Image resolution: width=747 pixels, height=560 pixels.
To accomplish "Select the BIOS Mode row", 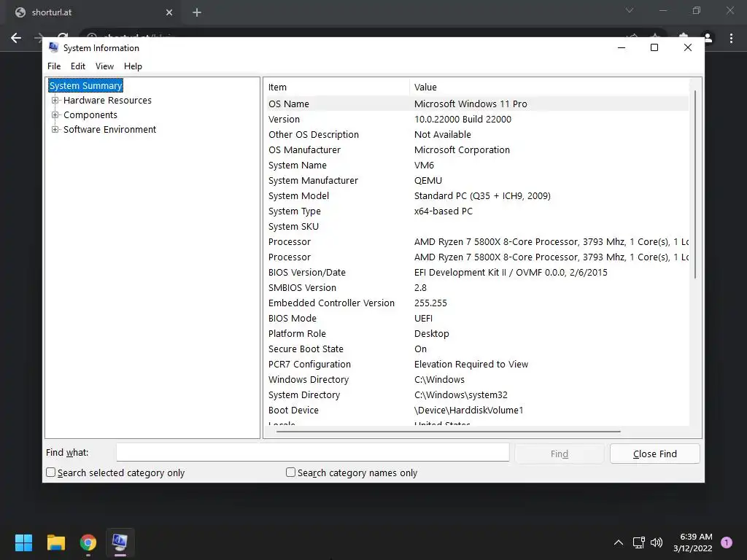I will coord(477,318).
